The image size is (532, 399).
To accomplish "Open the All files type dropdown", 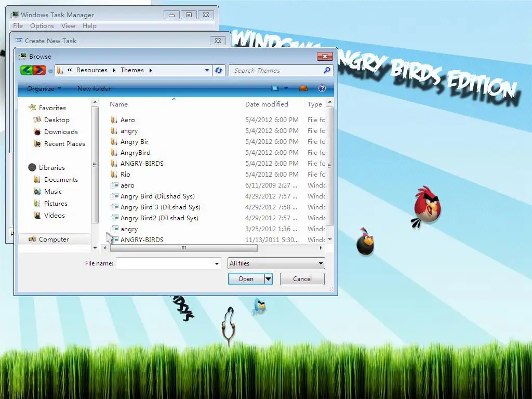I will (276, 263).
